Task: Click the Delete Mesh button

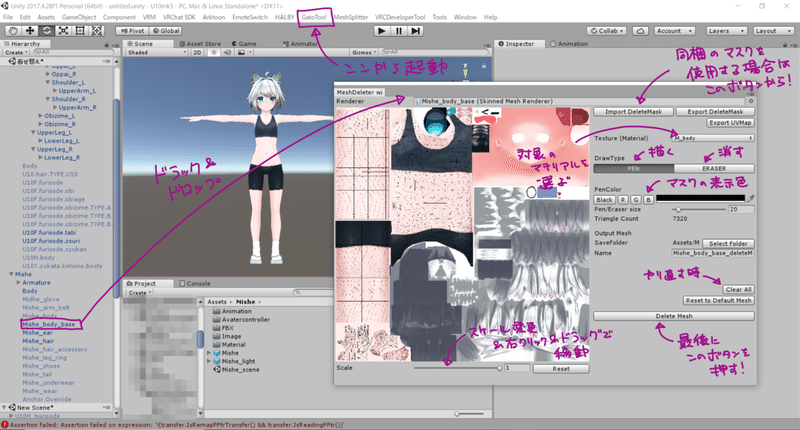Action: coord(673,316)
